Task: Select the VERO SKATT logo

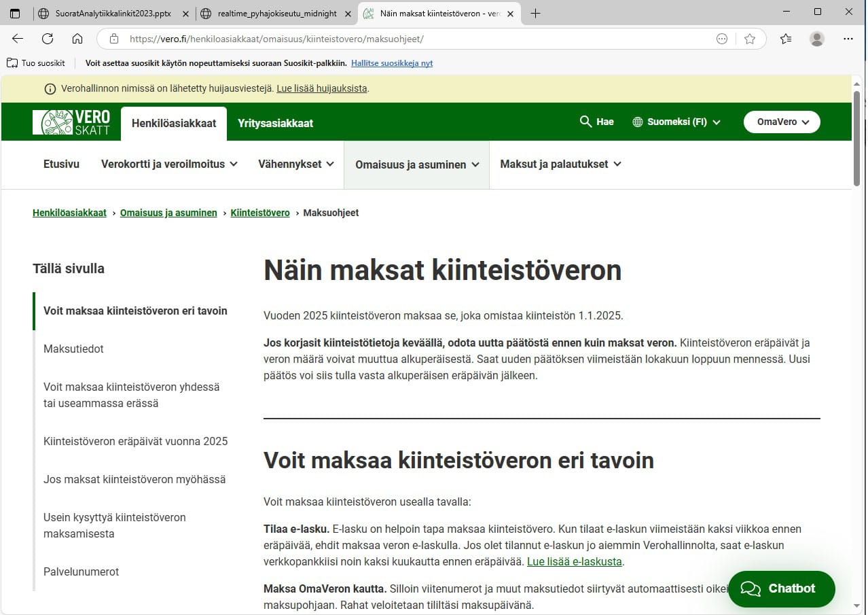Action: tap(71, 122)
